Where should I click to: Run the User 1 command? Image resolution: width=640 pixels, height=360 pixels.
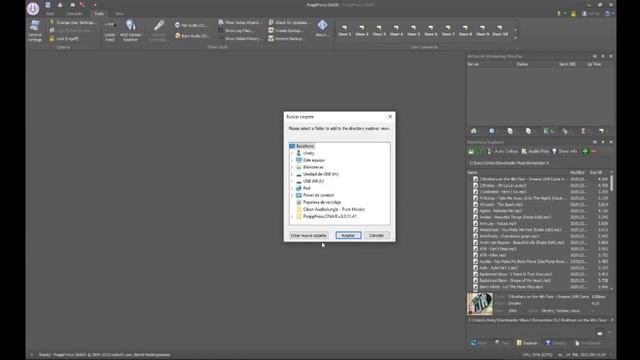pos(344,31)
